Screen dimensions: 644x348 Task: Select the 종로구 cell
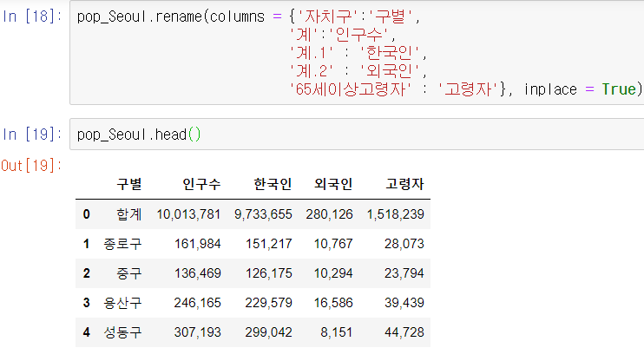[x=122, y=244]
